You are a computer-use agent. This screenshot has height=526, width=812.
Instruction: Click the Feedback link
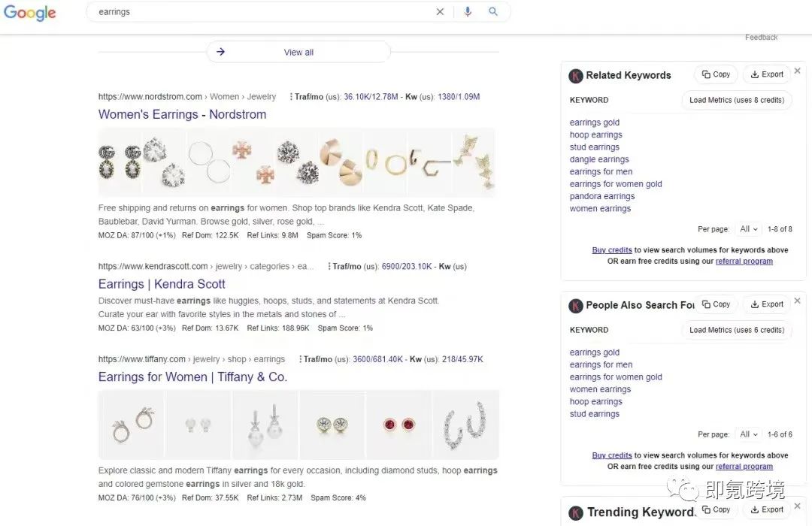(761, 38)
